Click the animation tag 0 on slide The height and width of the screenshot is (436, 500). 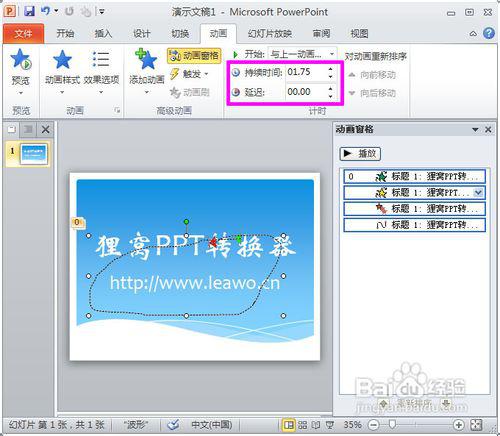tap(78, 222)
